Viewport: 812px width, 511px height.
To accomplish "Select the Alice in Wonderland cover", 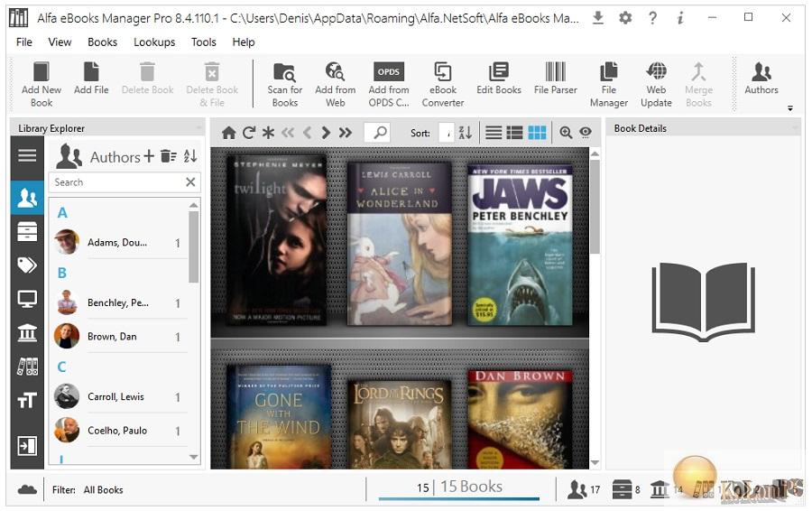I will coord(399,244).
